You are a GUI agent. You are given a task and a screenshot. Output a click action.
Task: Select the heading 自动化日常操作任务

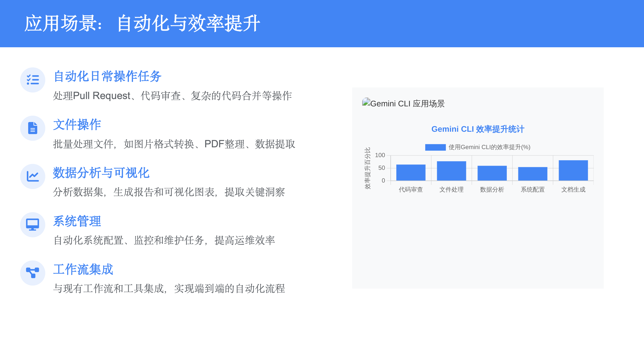107,76
